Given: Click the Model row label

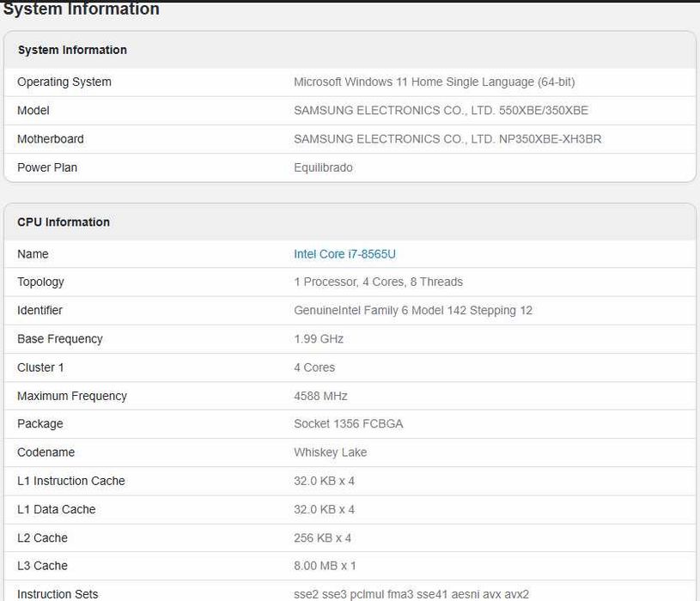Looking at the screenshot, I should pyautogui.click(x=33, y=110).
